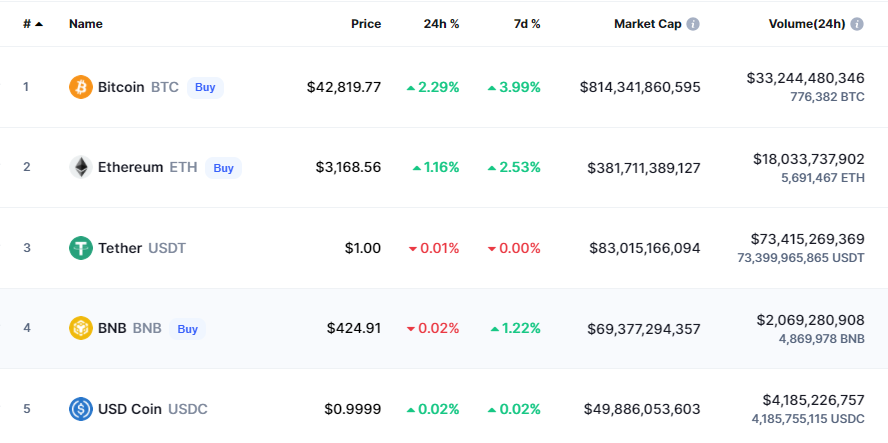Sort by the 7d % column header
This screenshot has height=443, width=888.
tap(527, 24)
